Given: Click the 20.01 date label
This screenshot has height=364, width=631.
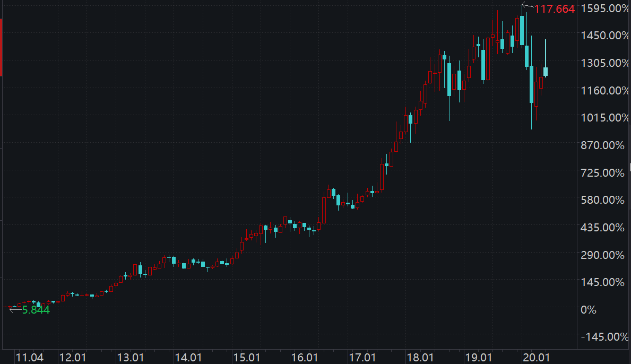Looking at the screenshot, I should (x=536, y=357).
